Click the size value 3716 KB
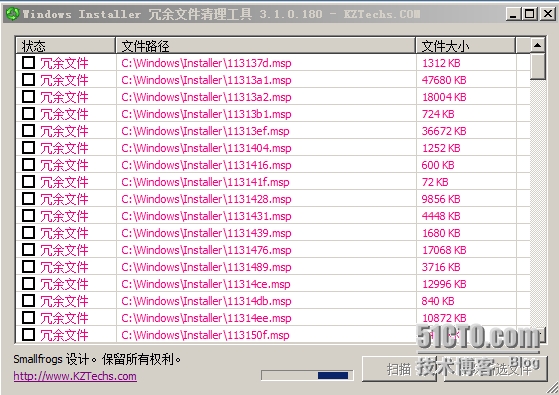Image resolution: width=559 pixels, height=395 pixels. (441, 267)
